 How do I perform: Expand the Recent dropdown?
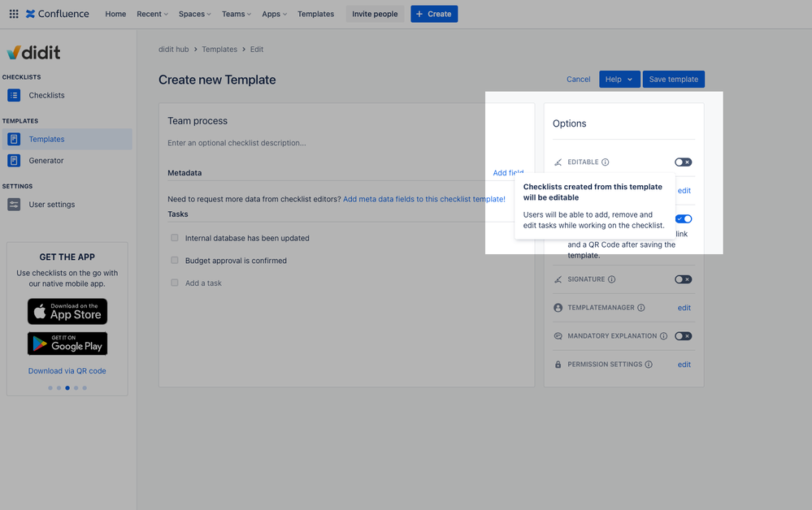pyautogui.click(x=151, y=14)
